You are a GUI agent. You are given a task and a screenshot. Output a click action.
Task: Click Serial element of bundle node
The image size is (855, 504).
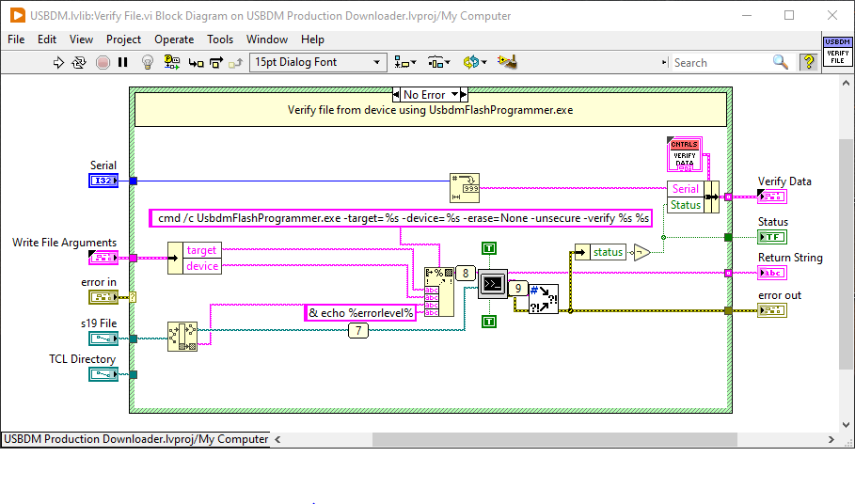[x=686, y=188]
